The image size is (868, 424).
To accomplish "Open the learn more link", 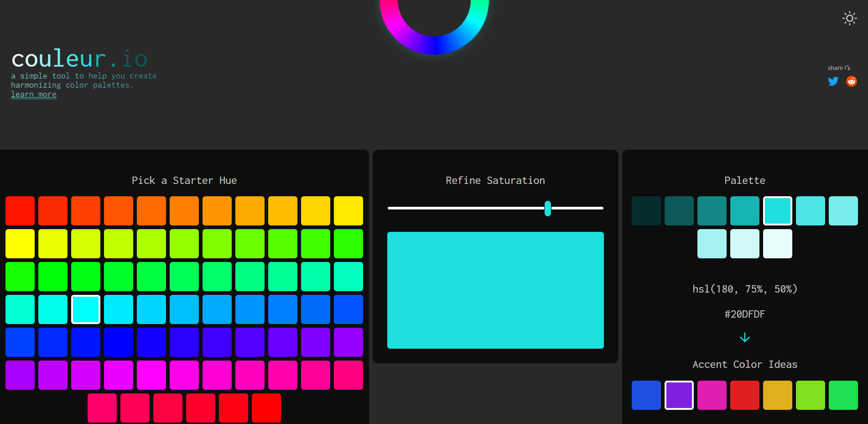I will [34, 94].
